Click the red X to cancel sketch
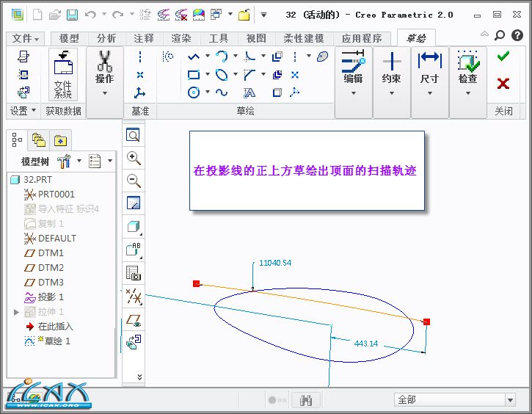Image resolution: width=532 pixels, height=414 pixels. click(x=503, y=83)
